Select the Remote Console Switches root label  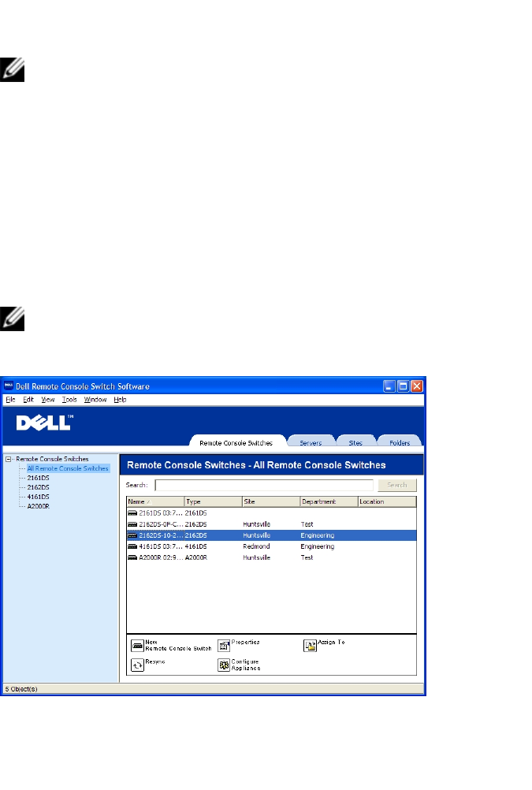click(52, 459)
